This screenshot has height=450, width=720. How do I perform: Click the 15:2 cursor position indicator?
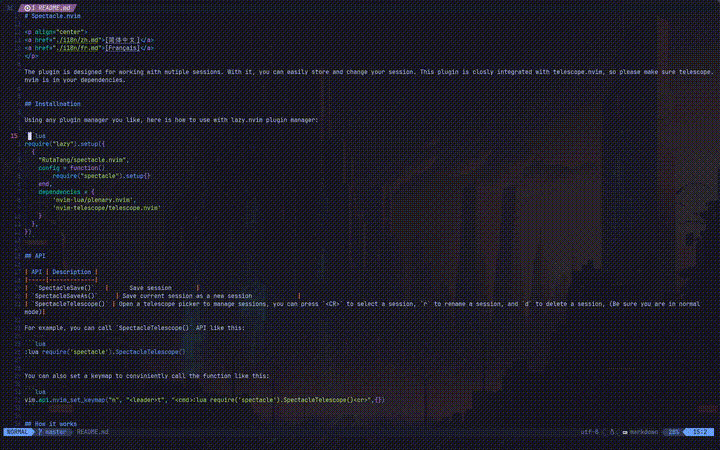[699, 432]
